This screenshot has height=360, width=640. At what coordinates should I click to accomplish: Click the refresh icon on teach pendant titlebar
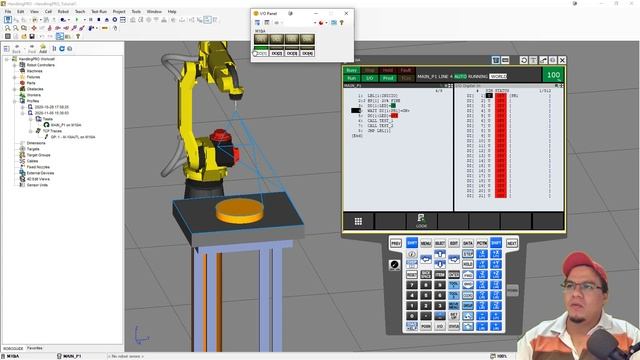(524, 60)
